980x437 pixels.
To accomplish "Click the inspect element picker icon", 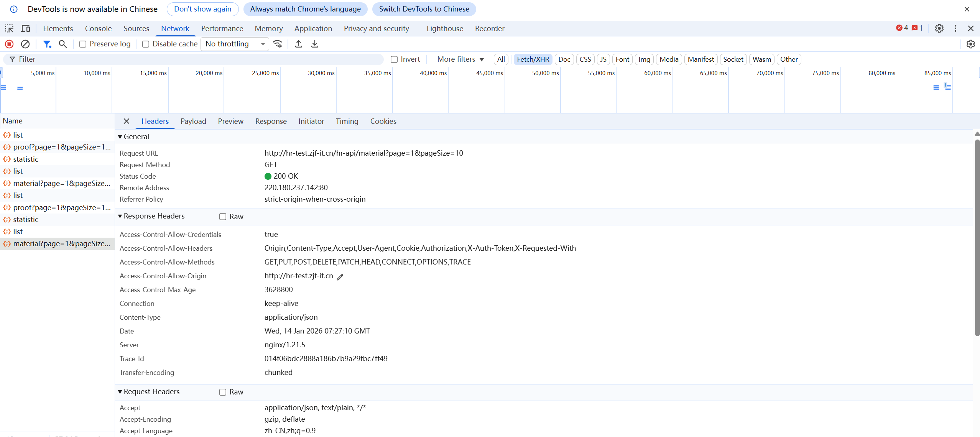I will 9,28.
